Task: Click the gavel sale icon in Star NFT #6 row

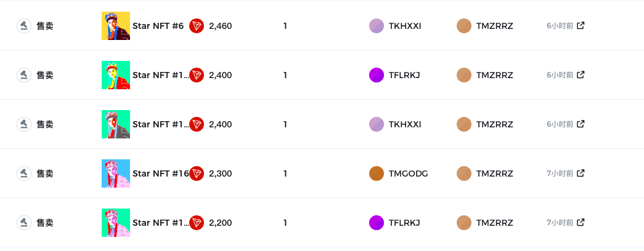Action: click(x=24, y=26)
